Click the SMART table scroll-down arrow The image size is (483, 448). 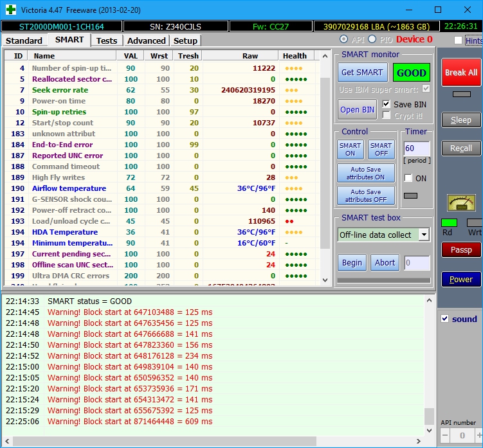(x=325, y=280)
